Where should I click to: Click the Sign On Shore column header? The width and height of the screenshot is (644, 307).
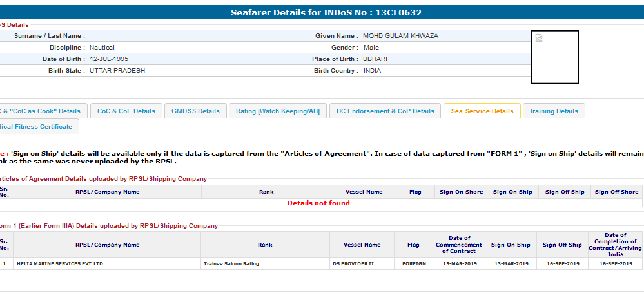coord(461,192)
